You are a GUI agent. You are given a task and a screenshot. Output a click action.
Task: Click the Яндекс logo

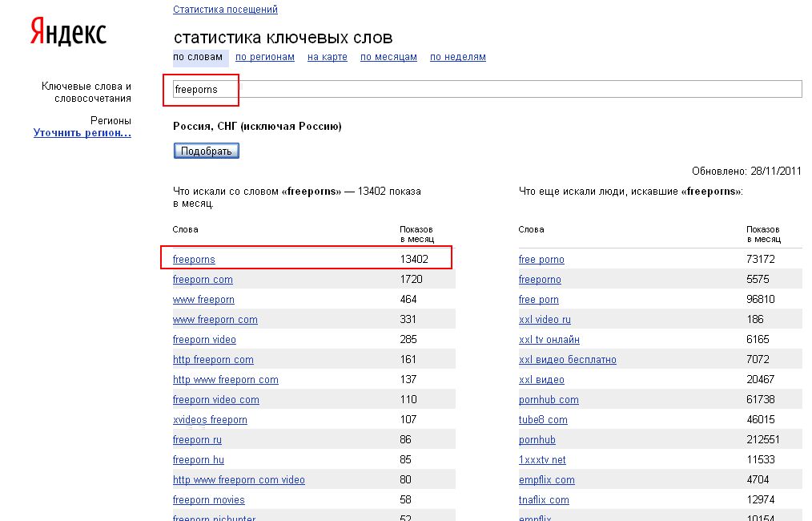(68, 32)
